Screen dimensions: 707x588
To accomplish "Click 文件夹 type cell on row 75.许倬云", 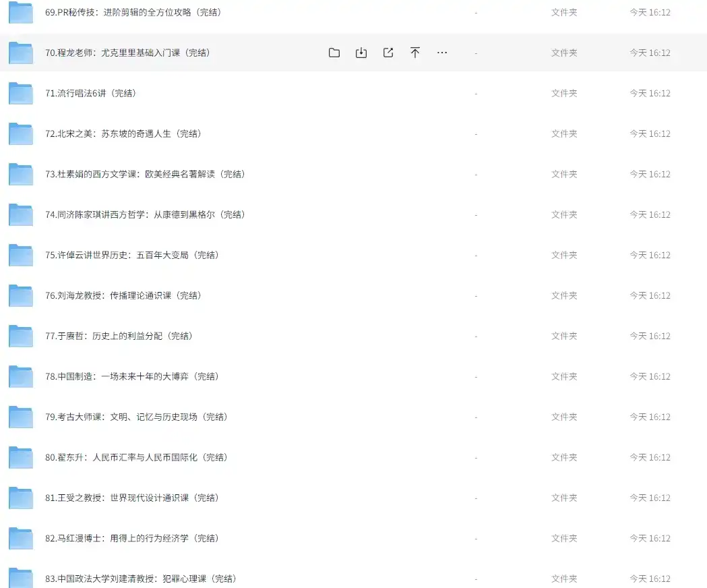I will (564, 256).
